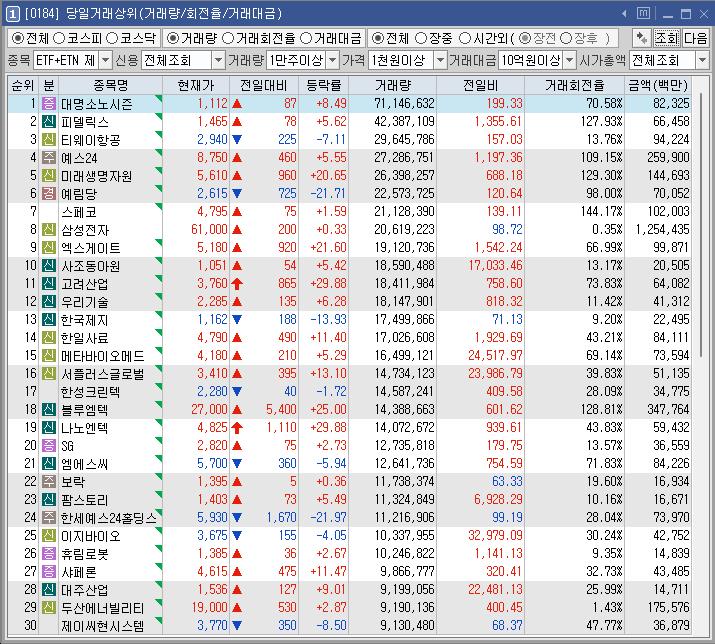Select 장중 session radio button
Image resolution: width=715 pixels, height=644 pixels.
click(421, 38)
